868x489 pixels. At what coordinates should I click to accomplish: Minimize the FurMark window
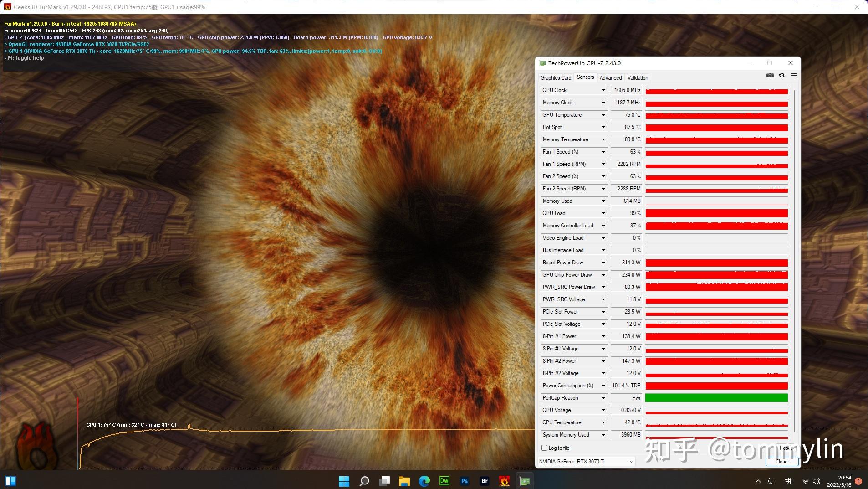(816, 7)
